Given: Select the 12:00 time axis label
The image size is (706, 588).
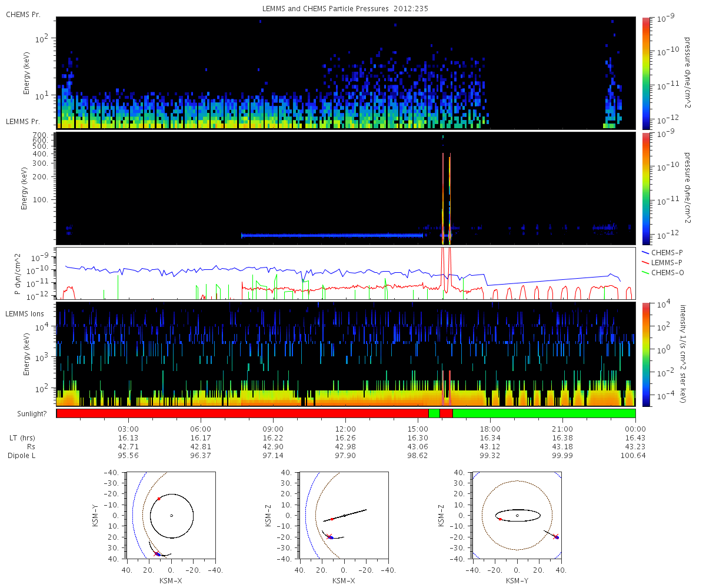Looking at the screenshot, I should [x=345, y=429].
